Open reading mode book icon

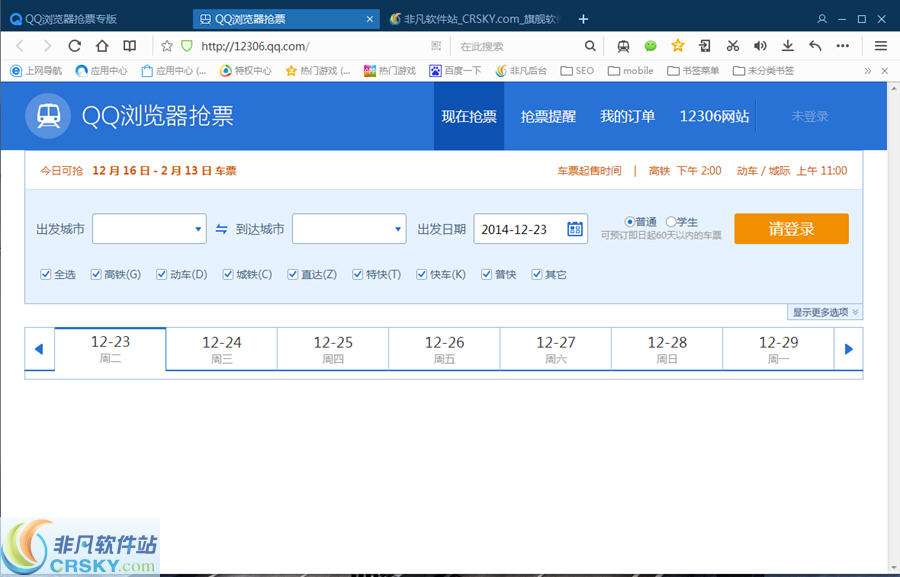[x=130, y=46]
